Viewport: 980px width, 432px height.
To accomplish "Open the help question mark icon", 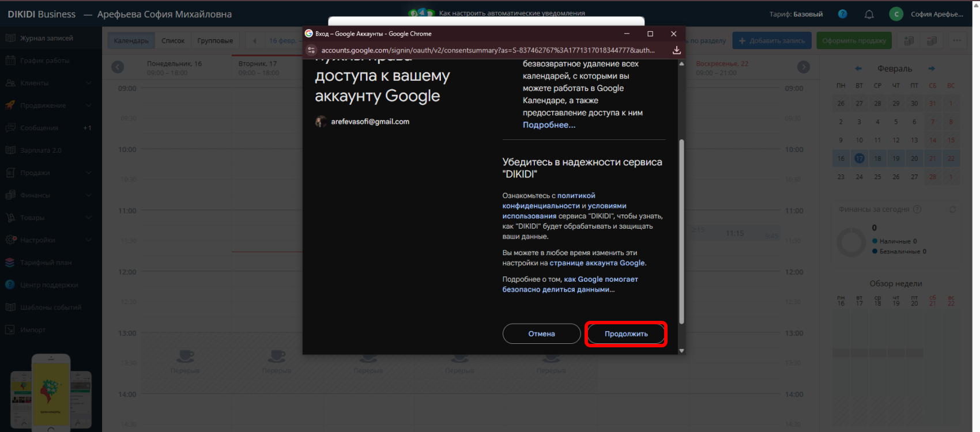I will point(842,14).
